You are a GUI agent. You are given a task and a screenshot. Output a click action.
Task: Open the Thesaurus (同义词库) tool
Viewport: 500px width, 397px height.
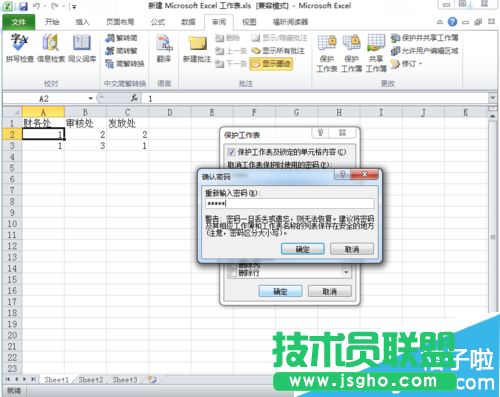[82, 48]
